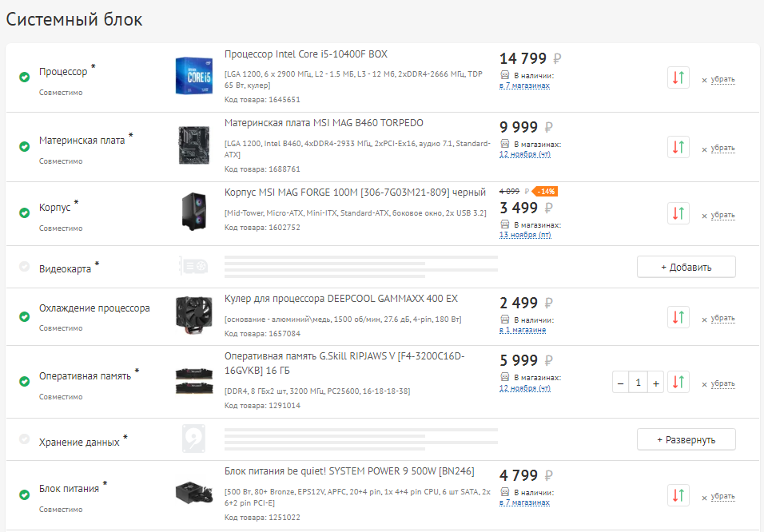Click the RAM quantity input field

click(639, 383)
